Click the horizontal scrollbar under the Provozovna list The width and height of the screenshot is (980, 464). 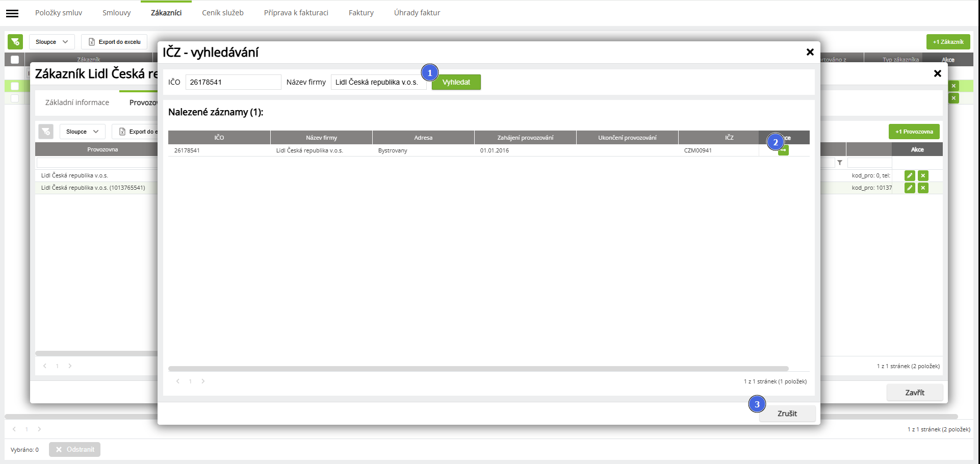[x=96, y=353]
